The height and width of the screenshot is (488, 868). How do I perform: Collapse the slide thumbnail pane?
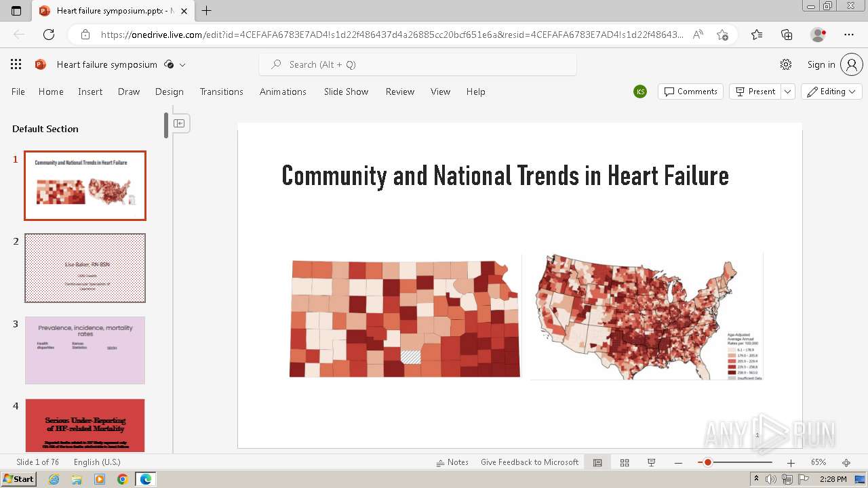[x=179, y=123]
